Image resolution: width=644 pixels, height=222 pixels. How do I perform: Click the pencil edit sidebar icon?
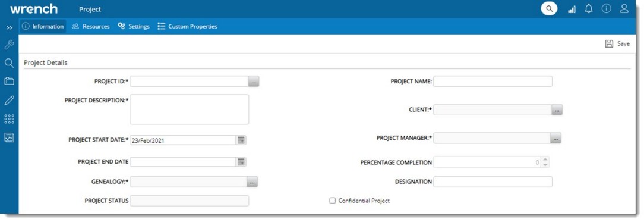pos(9,100)
